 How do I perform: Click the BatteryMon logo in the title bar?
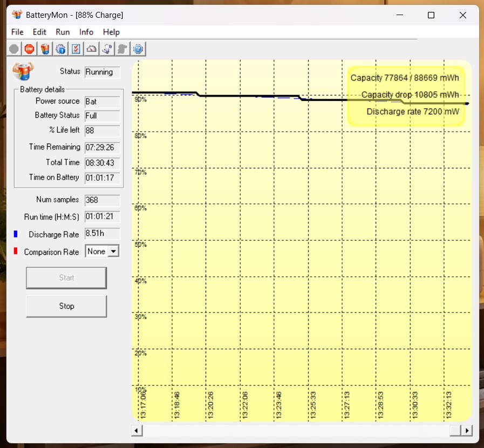point(17,15)
